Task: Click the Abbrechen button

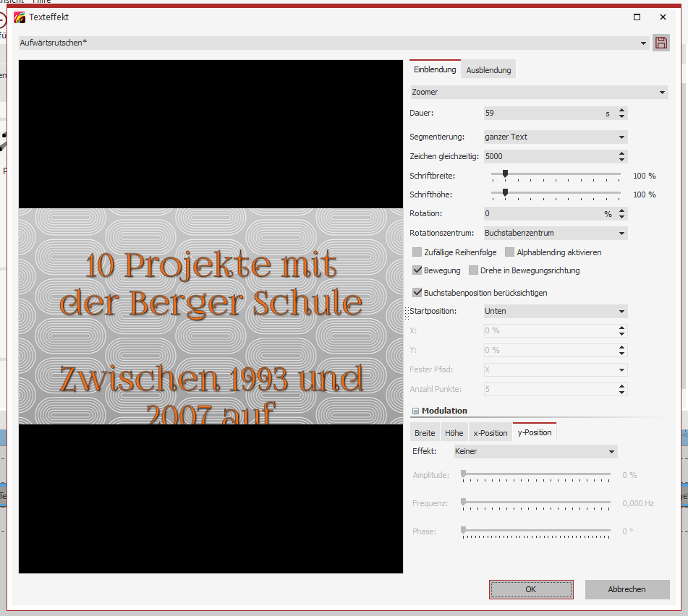Action: (x=627, y=589)
